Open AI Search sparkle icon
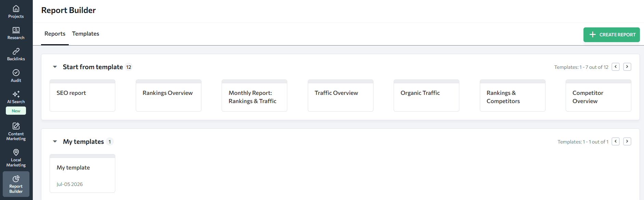Screen dimensions: 644x200 coord(16,94)
